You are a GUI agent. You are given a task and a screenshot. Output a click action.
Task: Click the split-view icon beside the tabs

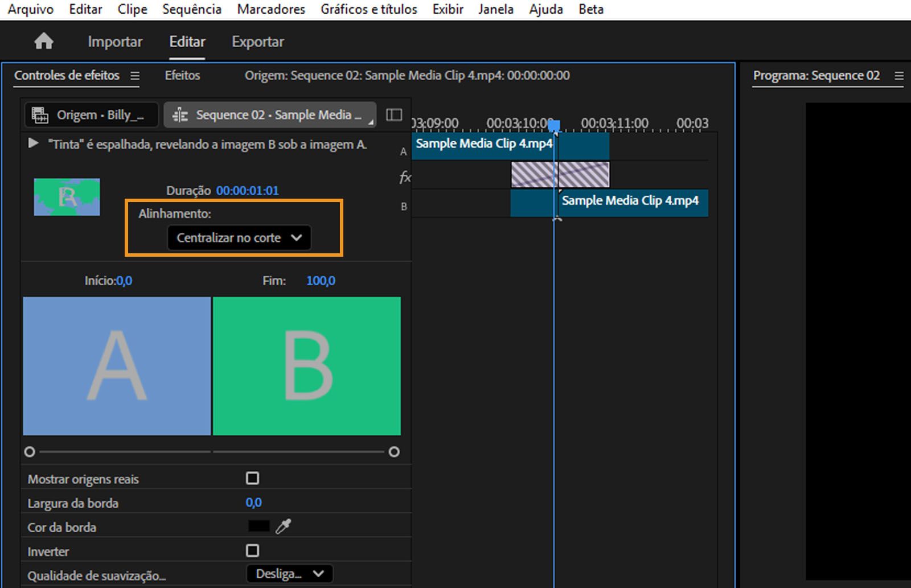pyautogui.click(x=393, y=114)
